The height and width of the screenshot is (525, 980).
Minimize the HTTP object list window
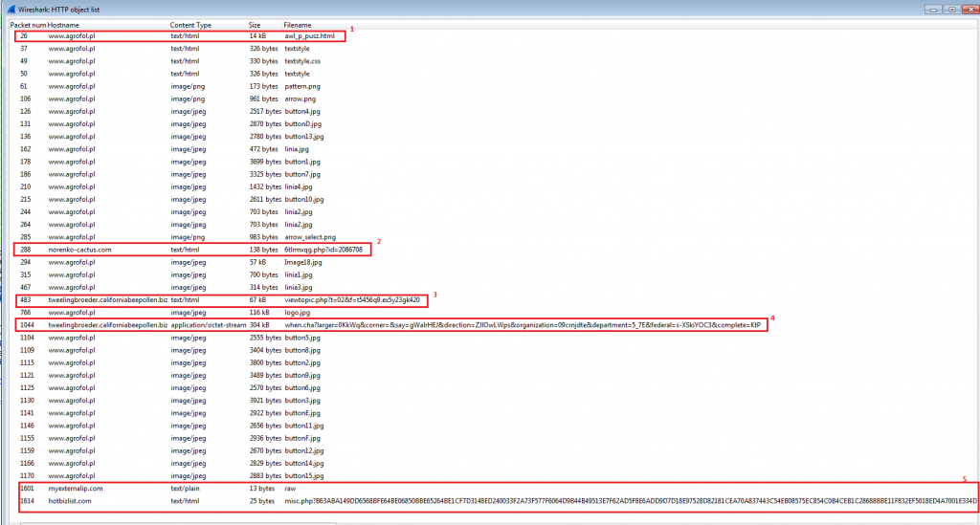pos(933,10)
